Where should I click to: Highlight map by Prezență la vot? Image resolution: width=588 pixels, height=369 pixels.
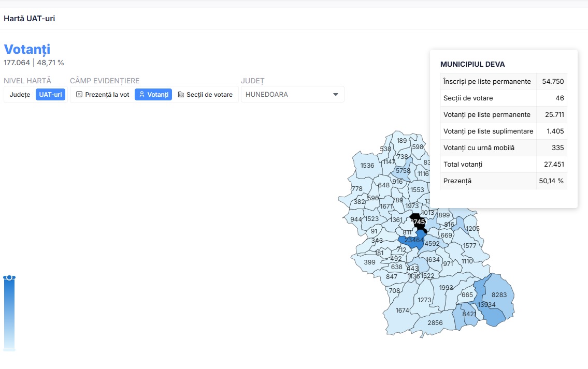point(102,95)
